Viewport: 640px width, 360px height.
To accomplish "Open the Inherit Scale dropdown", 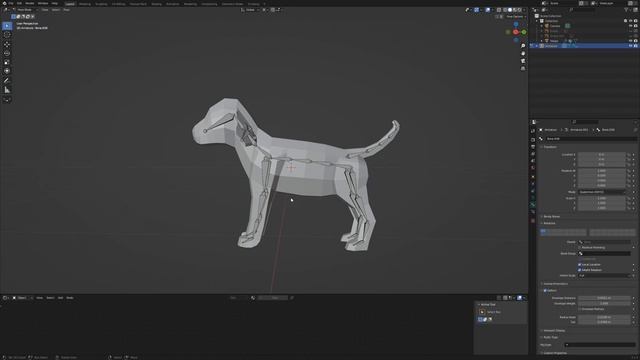I will point(604,276).
